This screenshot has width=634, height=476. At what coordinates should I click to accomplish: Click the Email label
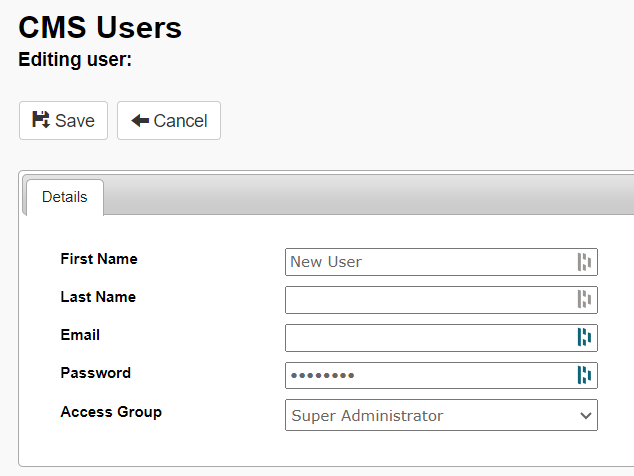[80, 335]
